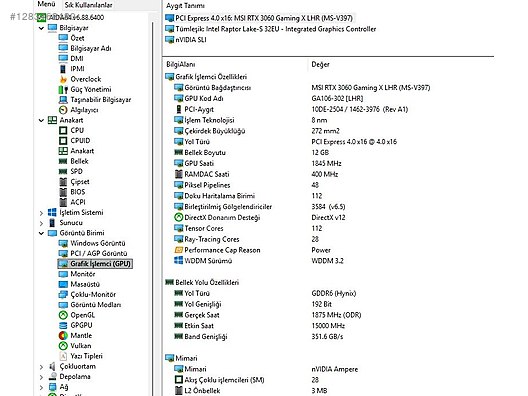Click the Çoklu-Monitör icon
Image resolution: width=528 pixels, height=396 pixels.
pyautogui.click(x=63, y=295)
